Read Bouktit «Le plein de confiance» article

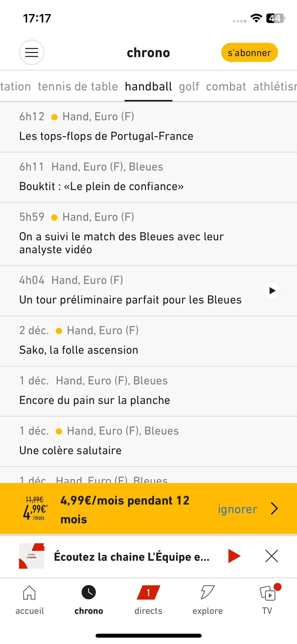(x=148, y=177)
